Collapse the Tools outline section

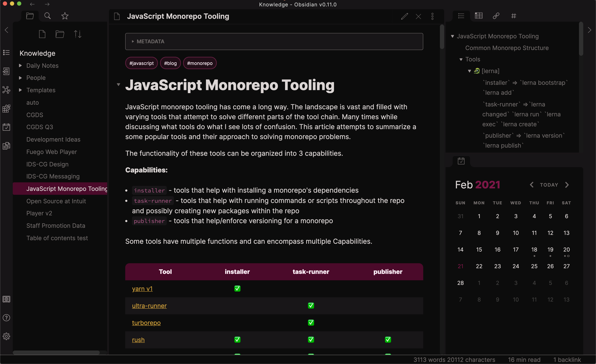(461, 59)
